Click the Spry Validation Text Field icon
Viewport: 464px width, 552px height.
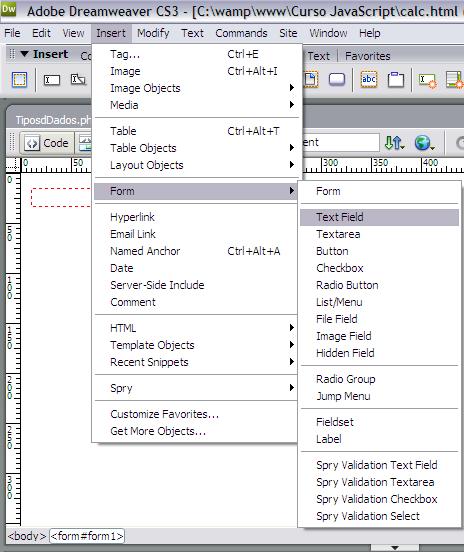coord(427,80)
